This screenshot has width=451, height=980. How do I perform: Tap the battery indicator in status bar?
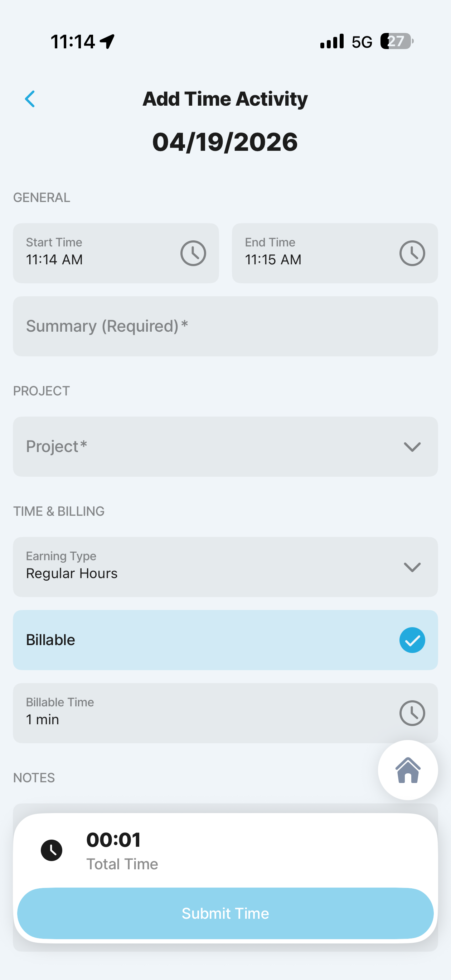click(396, 41)
